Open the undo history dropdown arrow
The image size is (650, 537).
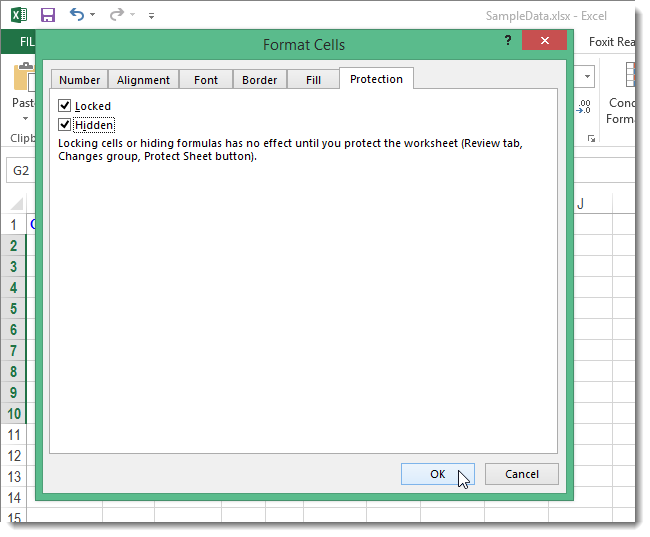[x=92, y=15]
